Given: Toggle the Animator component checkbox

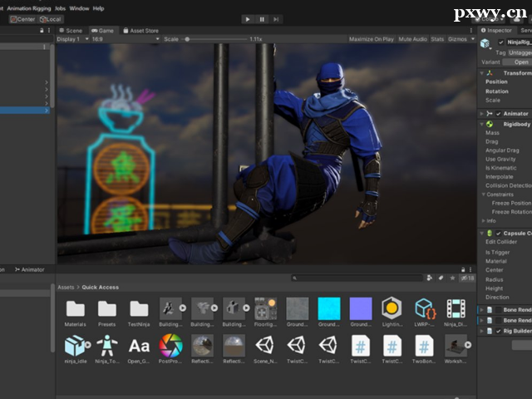Looking at the screenshot, I should point(499,114).
